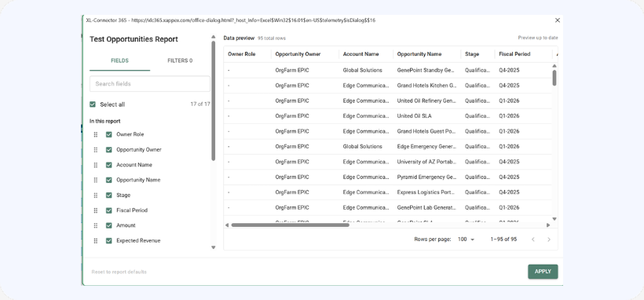644x300 pixels.
Task: Uncheck the Amount field checkbox
Action: 109,225
